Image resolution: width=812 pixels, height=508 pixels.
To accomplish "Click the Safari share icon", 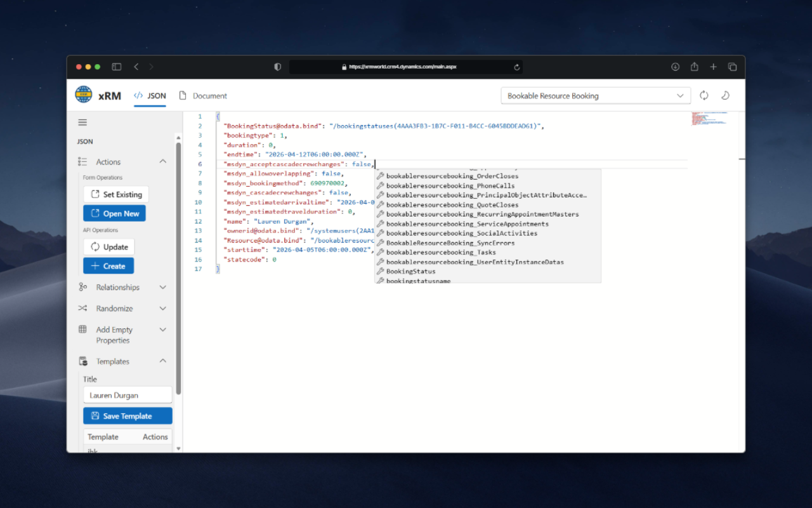I will pyautogui.click(x=694, y=67).
